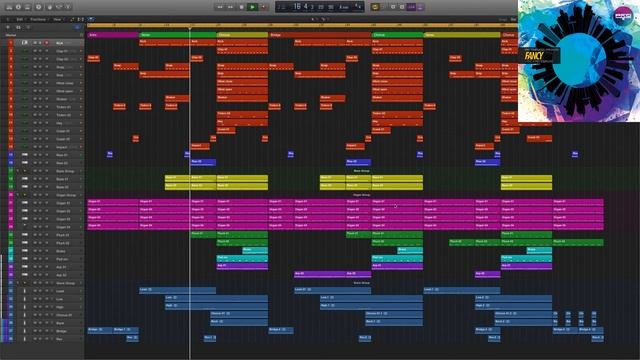Click the yellow cycle range in ruler
This screenshot has width=640, height=360.
pyautogui.click(x=302, y=26)
